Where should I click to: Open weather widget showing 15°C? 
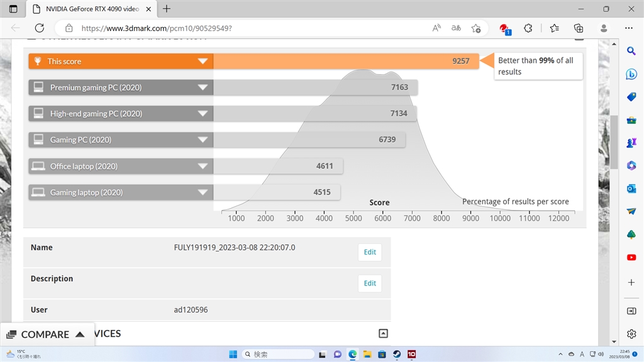click(x=24, y=354)
